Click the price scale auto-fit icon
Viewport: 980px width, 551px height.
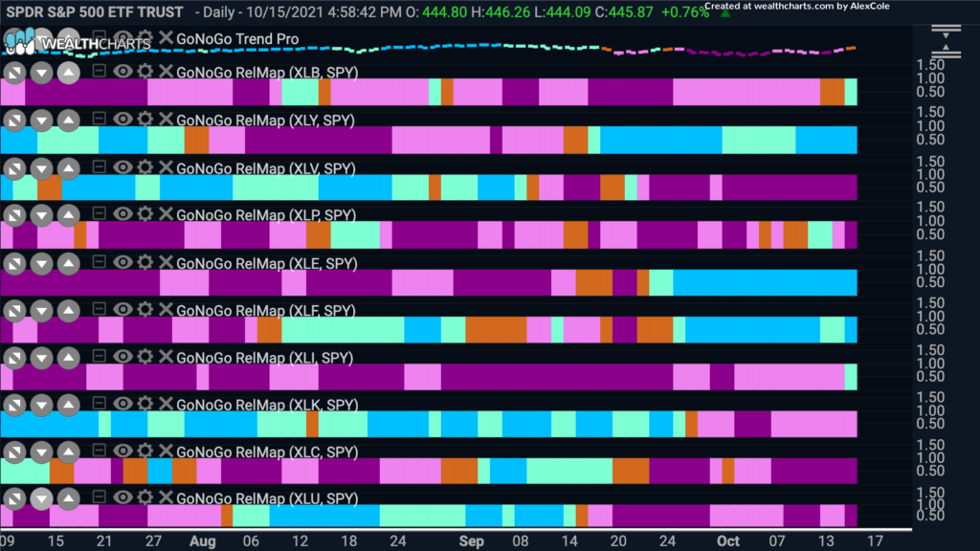click(x=946, y=41)
